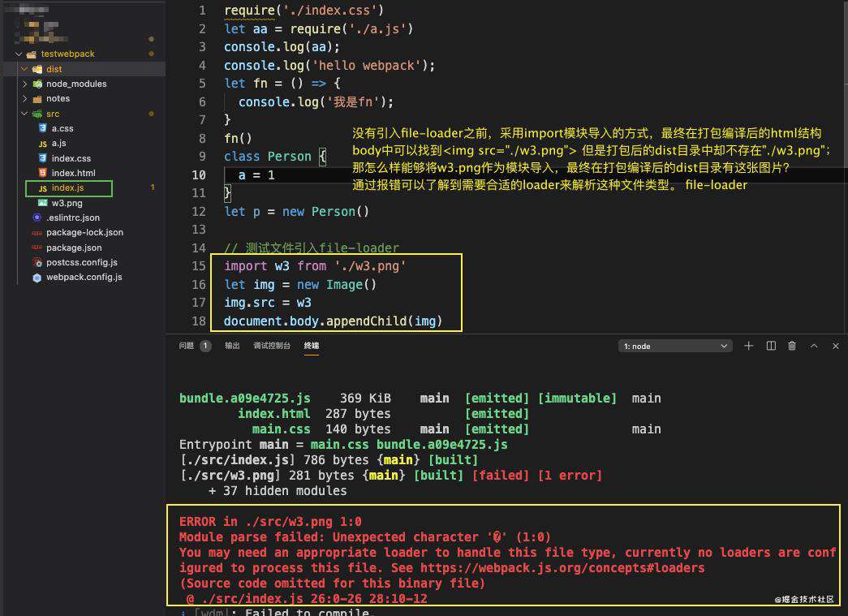
Task: Click the ESLint icon beside .eslintrc.json
Action: click(x=37, y=218)
